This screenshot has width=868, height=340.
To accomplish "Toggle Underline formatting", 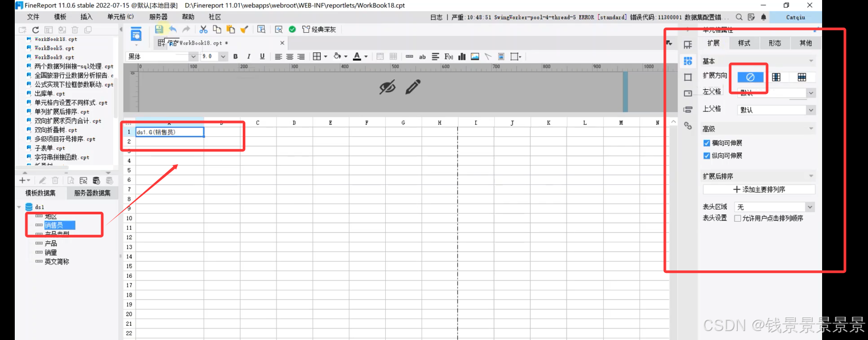I will (262, 56).
